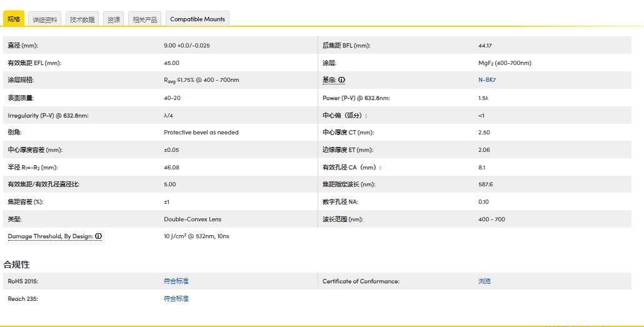The image size is (644, 327).
Task: Open the N-BK7 substrate link
Action: pos(487,80)
